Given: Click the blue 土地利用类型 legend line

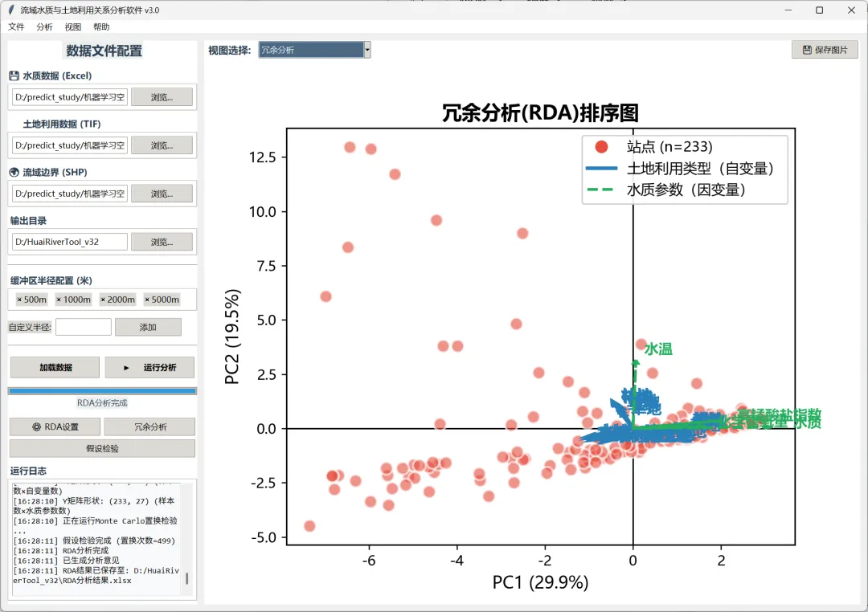Looking at the screenshot, I should click(601, 168).
